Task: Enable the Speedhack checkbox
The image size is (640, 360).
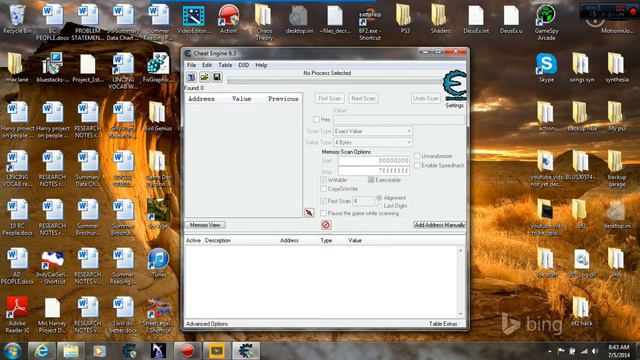Action: tap(417, 165)
